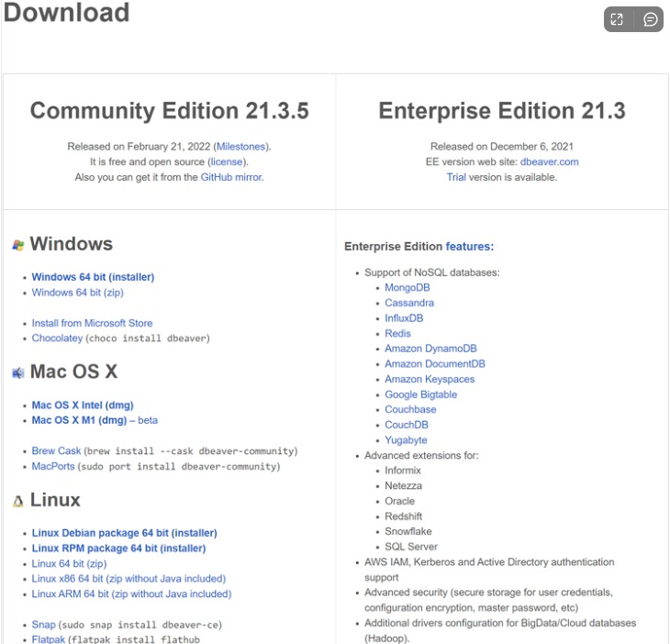Click 'Released on February 21, 2022' text
This screenshot has height=644, width=670.
pyautogui.click(x=139, y=147)
